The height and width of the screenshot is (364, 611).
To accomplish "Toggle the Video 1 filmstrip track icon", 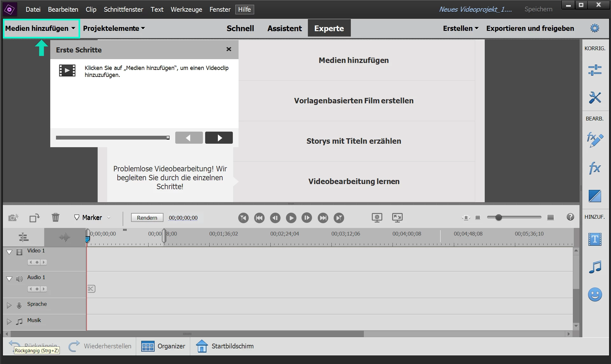I will point(19,252).
